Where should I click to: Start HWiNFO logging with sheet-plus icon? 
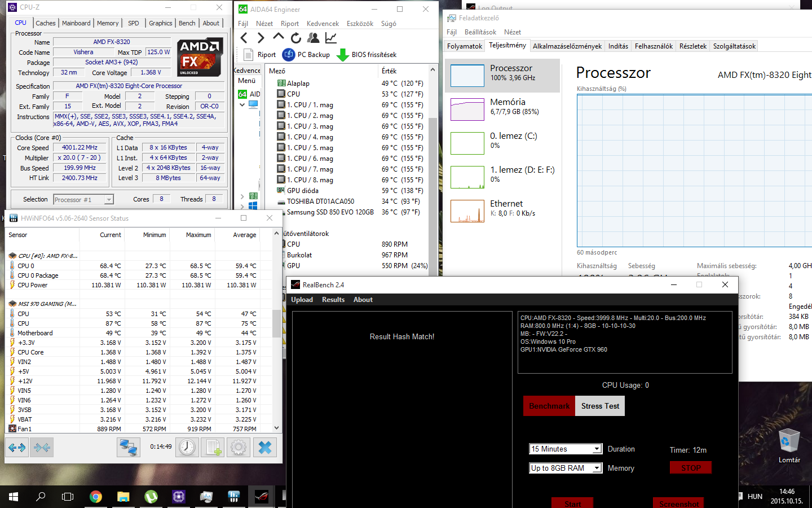(213, 448)
